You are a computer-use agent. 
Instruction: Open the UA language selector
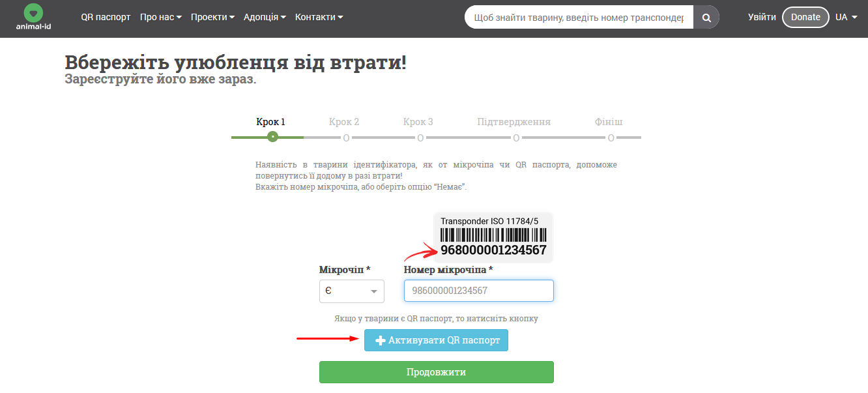[x=846, y=18]
